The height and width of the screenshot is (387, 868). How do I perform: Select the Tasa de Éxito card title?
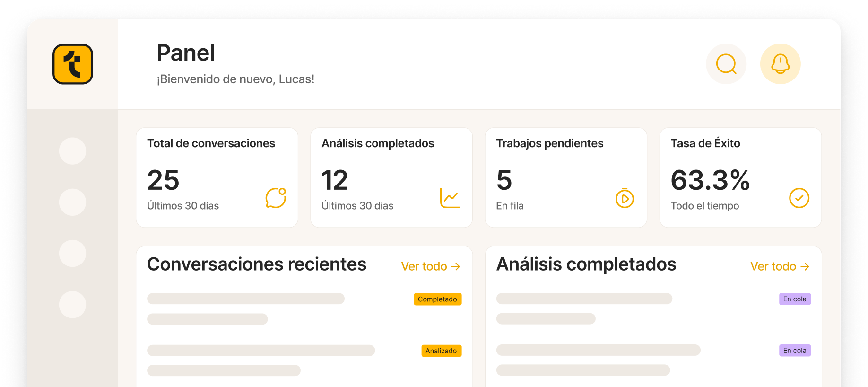pyautogui.click(x=705, y=143)
